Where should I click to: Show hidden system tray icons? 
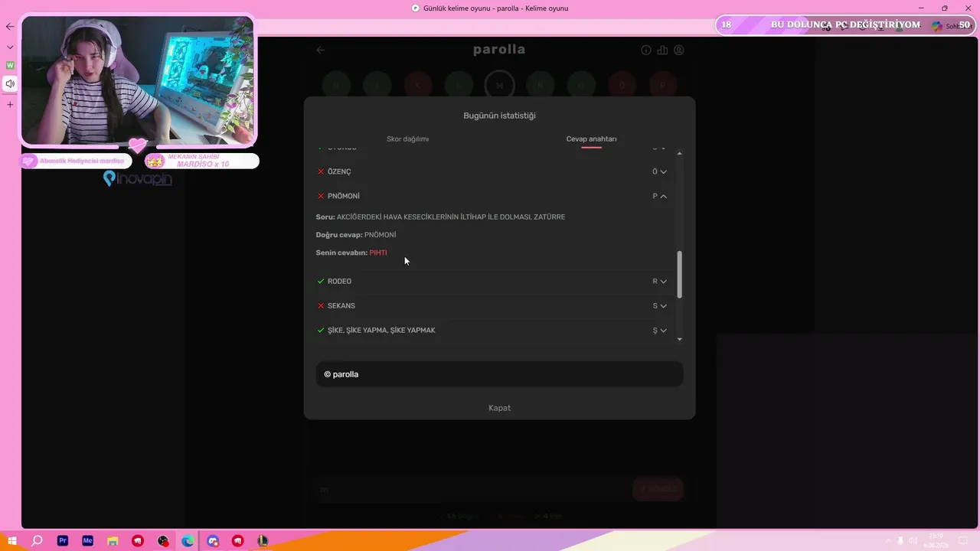click(x=888, y=541)
